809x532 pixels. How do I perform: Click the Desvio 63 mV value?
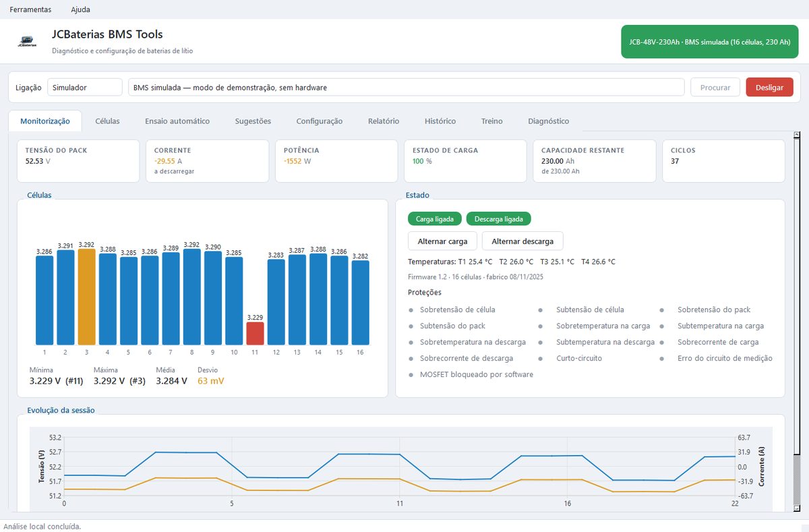point(210,381)
